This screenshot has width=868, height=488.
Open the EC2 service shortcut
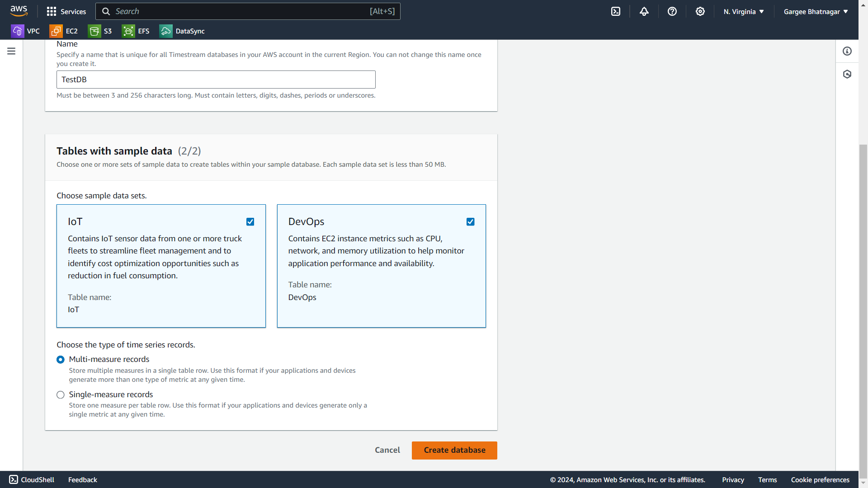[64, 31]
